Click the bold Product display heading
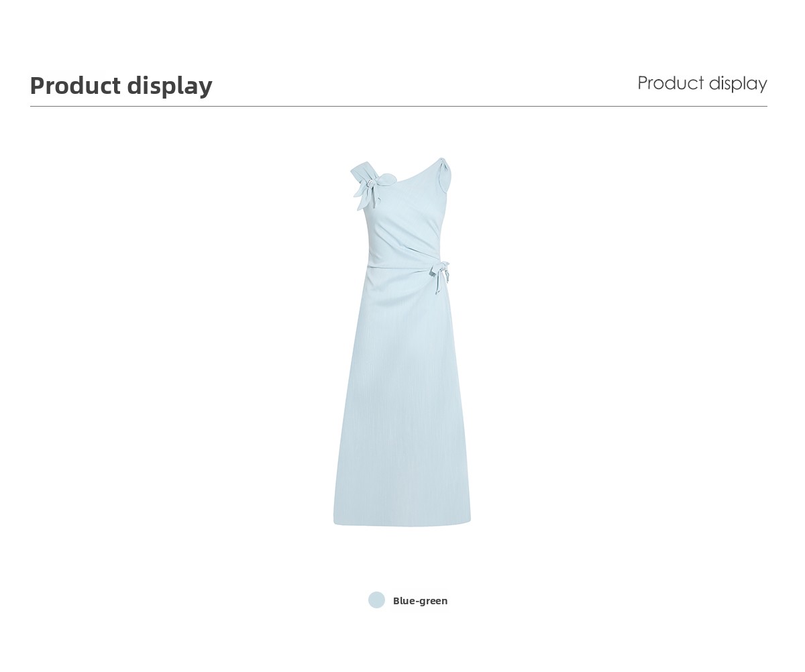Image resolution: width=805 pixels, height=672 pixels. point(121,86)
